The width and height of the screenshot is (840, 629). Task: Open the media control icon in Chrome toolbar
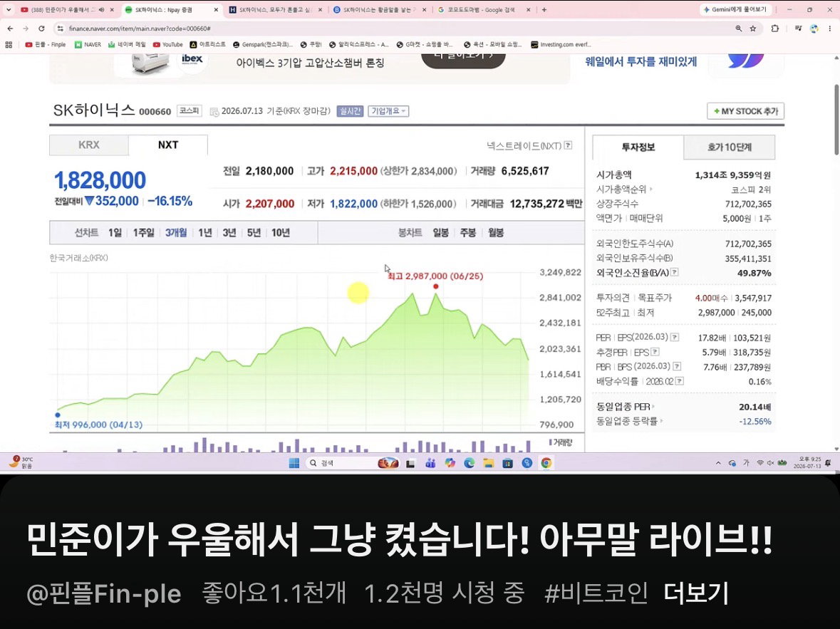point(798,28)
